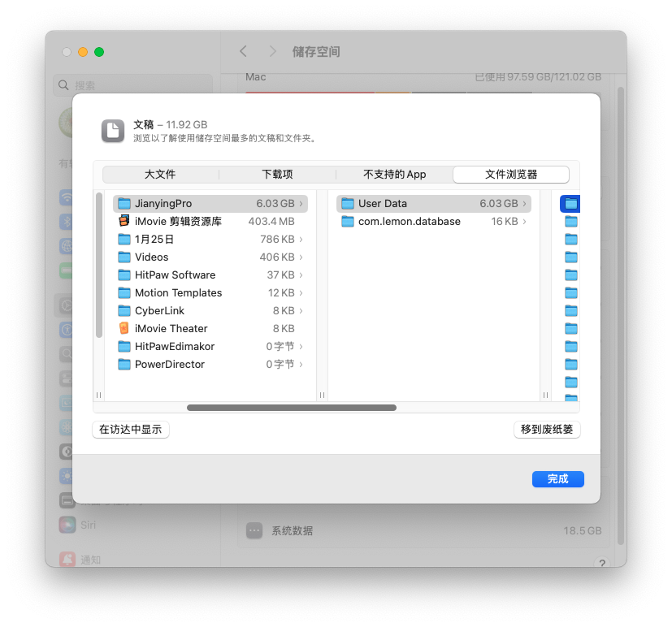Select the JianyingPro folder icon
Screen dimensions: 672x627
[124, 203]
